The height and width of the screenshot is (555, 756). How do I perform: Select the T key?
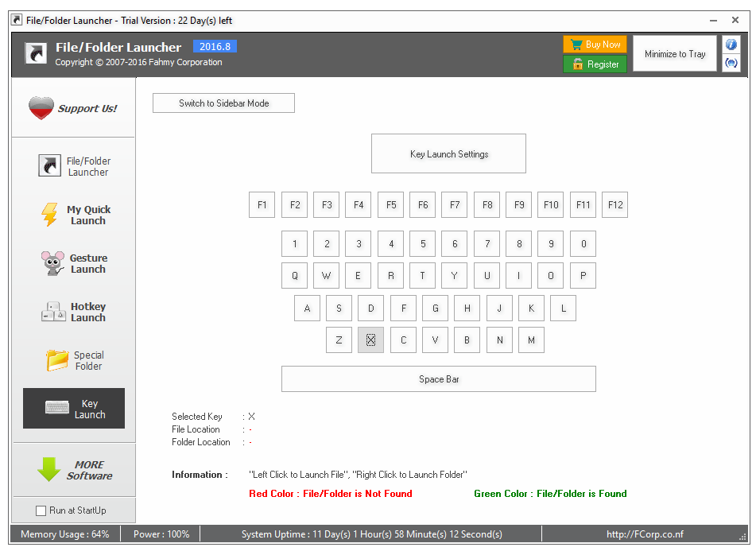(x=423, y=276)
